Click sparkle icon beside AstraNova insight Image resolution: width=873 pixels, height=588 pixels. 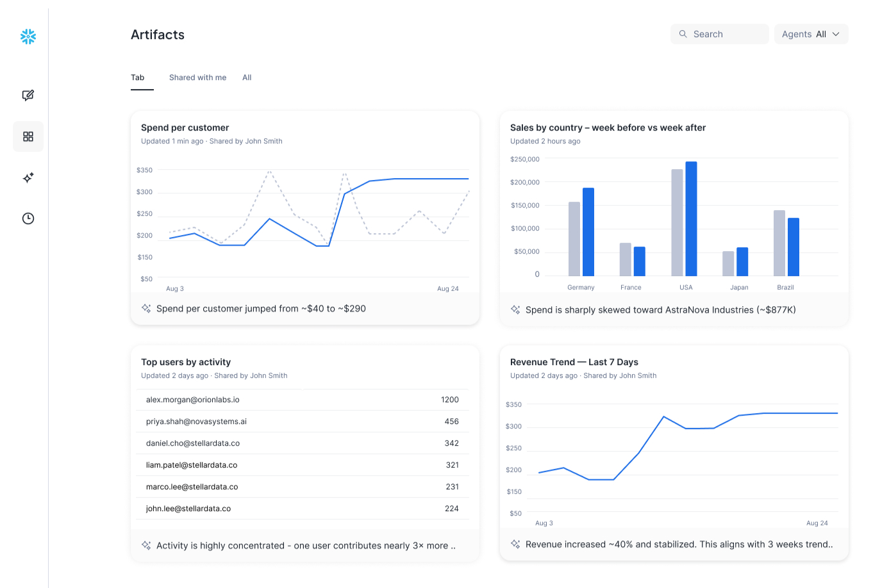tap(515, 309)
